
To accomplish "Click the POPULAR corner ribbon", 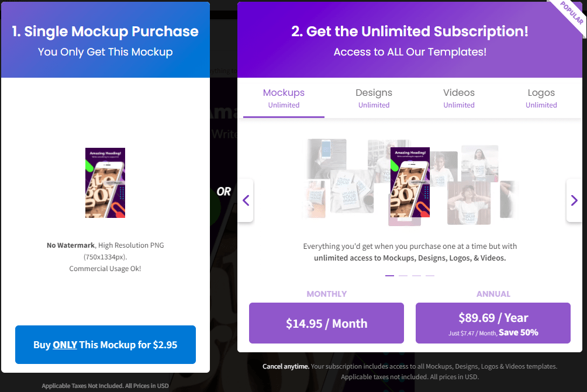I will click(x=571, y=13).
